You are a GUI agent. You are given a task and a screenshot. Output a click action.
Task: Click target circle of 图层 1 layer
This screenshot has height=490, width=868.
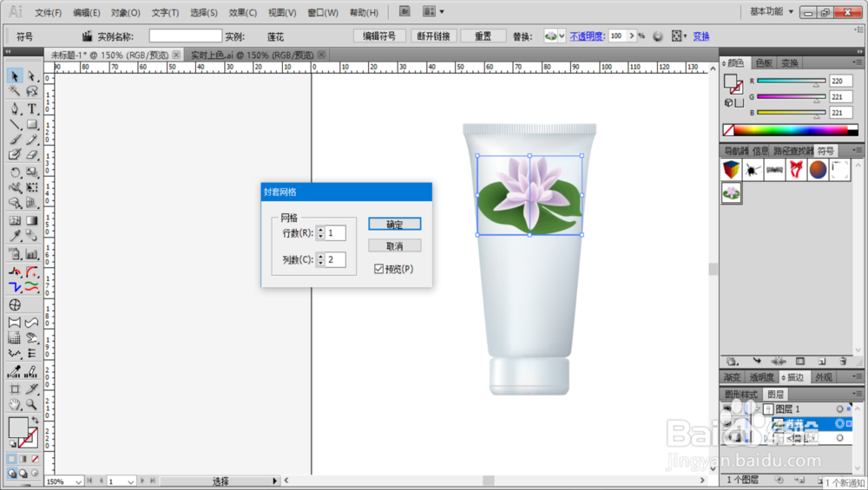click(839, 408)
